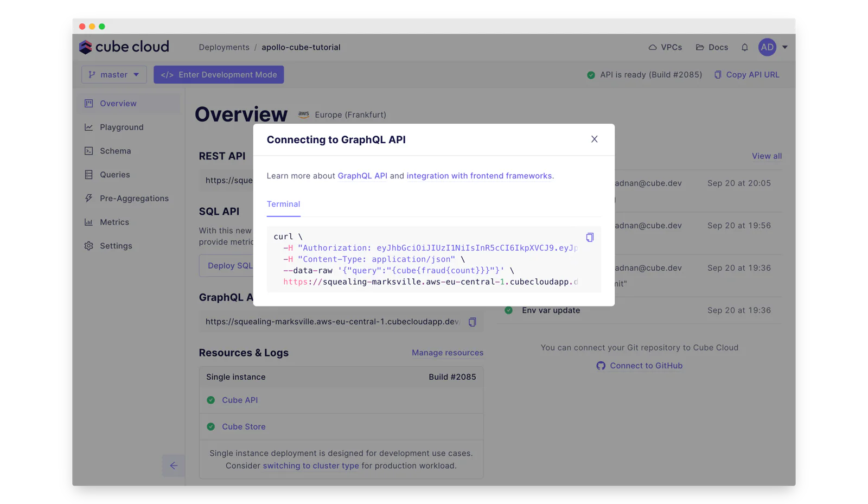The width and height of the screenshot is (868, 504).
Task: Click the Cube Store green status icon
Action: [x=211, y=426]
